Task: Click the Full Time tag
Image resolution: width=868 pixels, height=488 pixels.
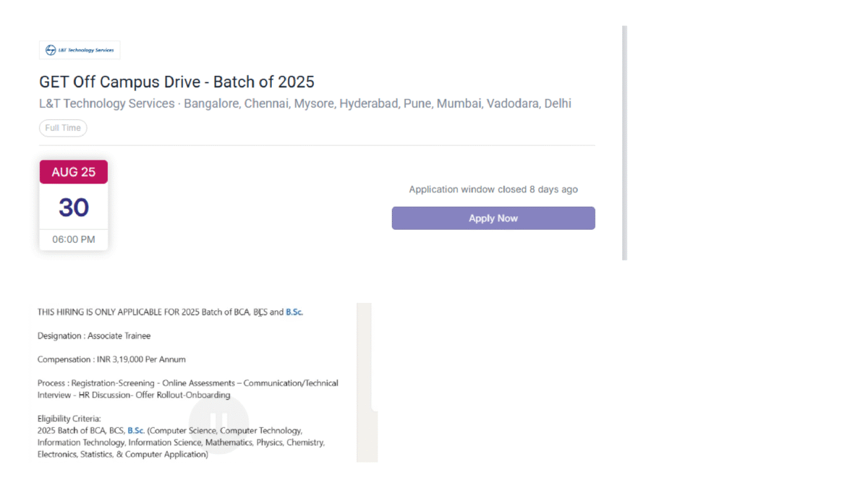Action: tap(63, 128)
